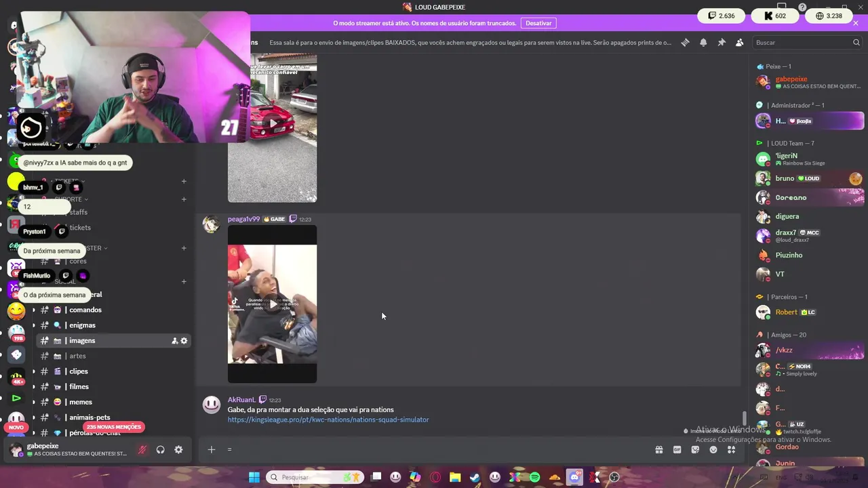868x488 pixels.
Task: Open the emoji picker
Action: click(713, 449)
